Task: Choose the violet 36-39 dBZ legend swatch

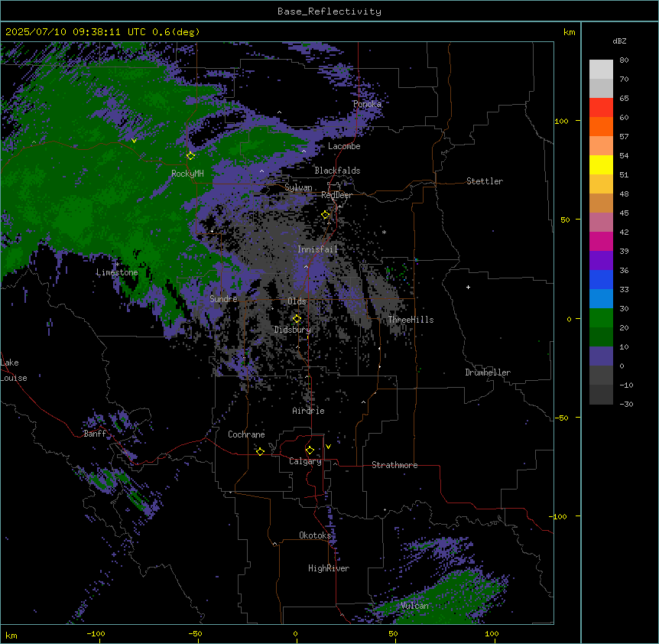Action: click(x=601, y=261)
